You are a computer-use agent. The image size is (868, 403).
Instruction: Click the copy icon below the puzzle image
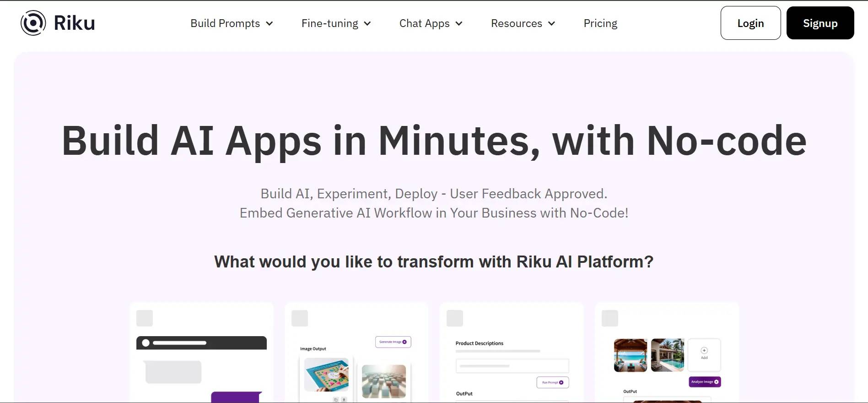pos(336,400)
